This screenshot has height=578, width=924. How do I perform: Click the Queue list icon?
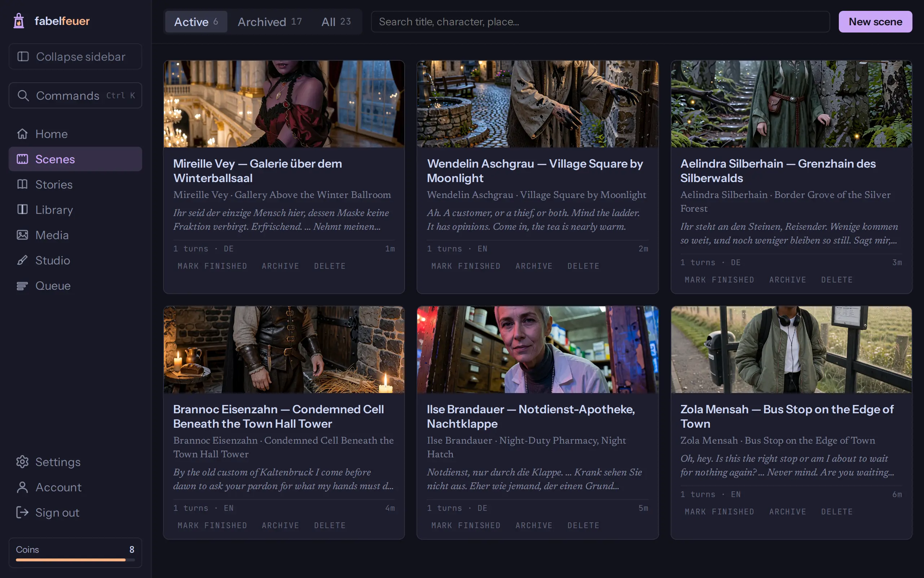pyautogui.click(x=22, y=285)
